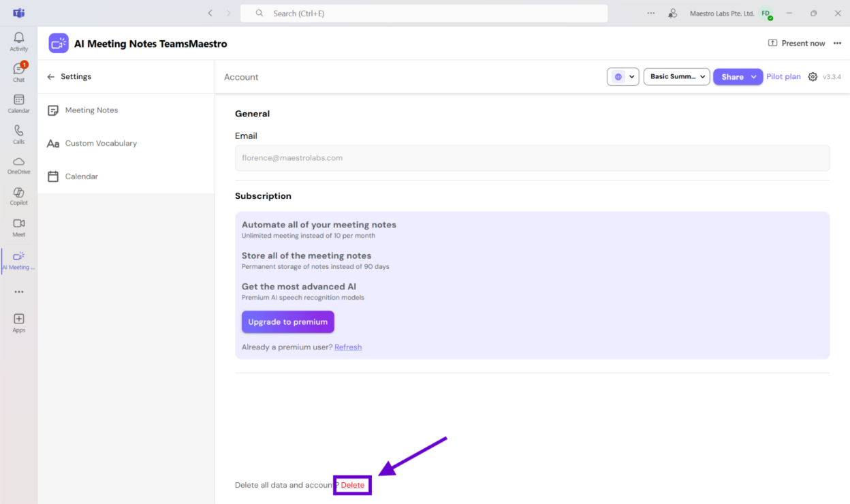The image size is (850, 504).
Task: Click the people icon in title bar
Action: click(672, 13)
